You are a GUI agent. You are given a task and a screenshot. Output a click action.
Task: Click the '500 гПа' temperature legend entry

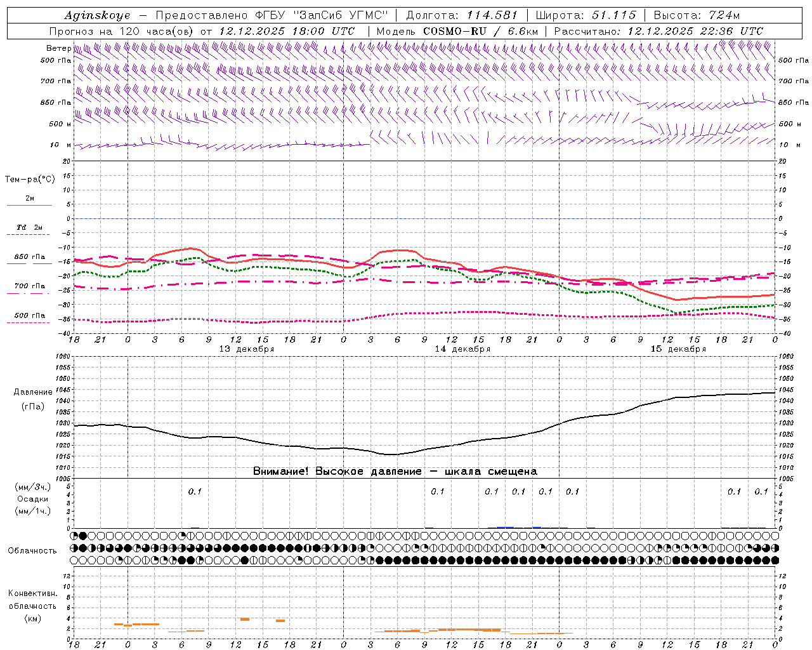(x=29, y=315)
